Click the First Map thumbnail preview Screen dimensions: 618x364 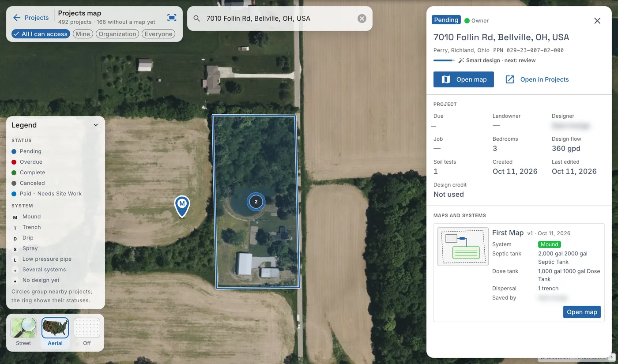[463, 247]
